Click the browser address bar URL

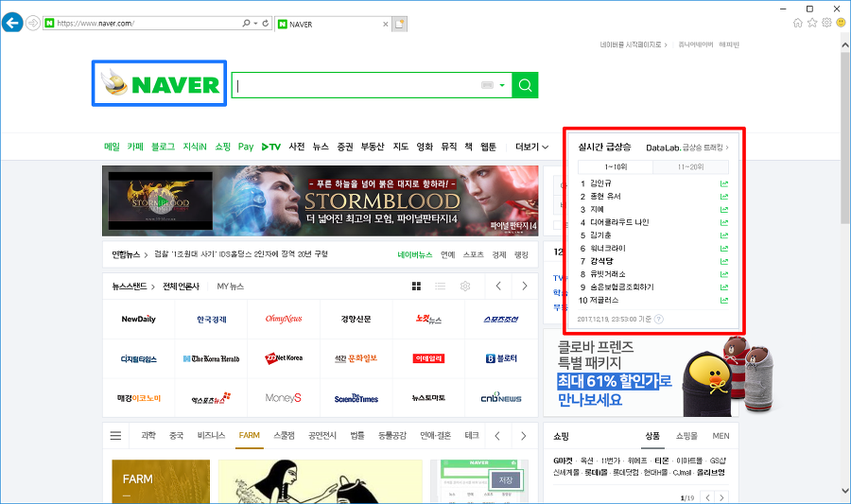point(96,24)
